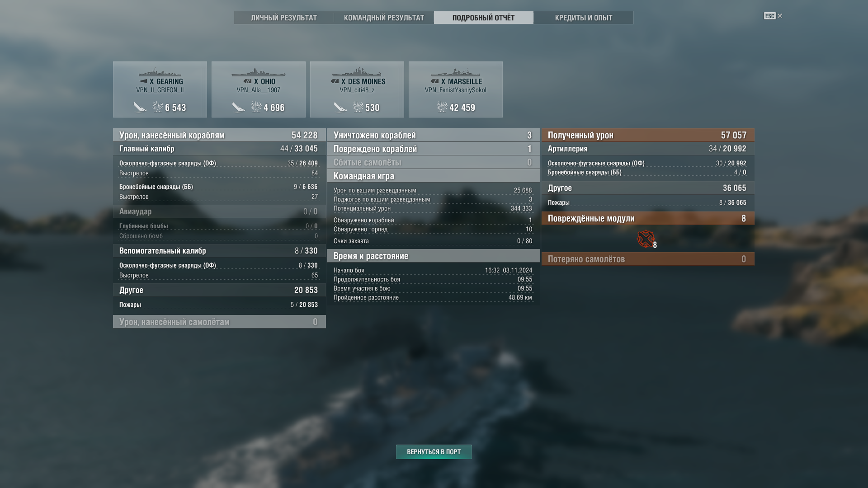Screen dimensions: 868x488
Task: Click the Полученный урон header row
Action: coord(648,135)
